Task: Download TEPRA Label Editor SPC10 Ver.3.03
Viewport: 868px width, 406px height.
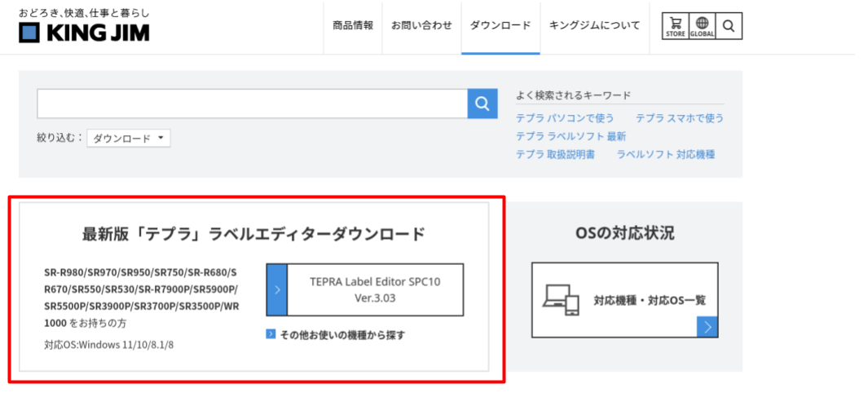Action: [365, 289]
